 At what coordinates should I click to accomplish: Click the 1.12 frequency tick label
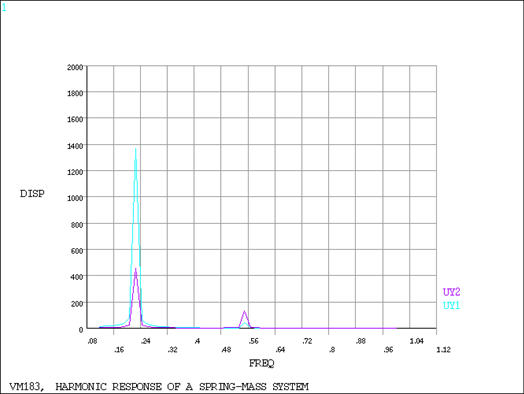pos(443,350)
